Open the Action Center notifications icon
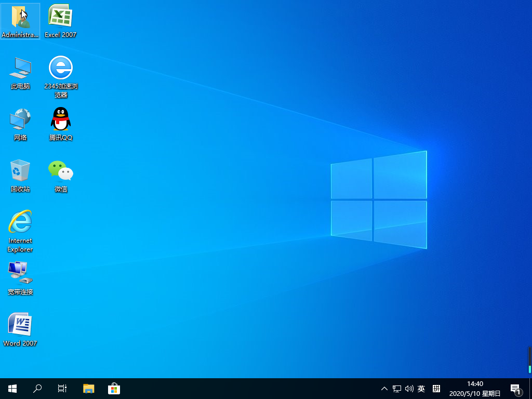532x399 pixels. coord(516,389)
